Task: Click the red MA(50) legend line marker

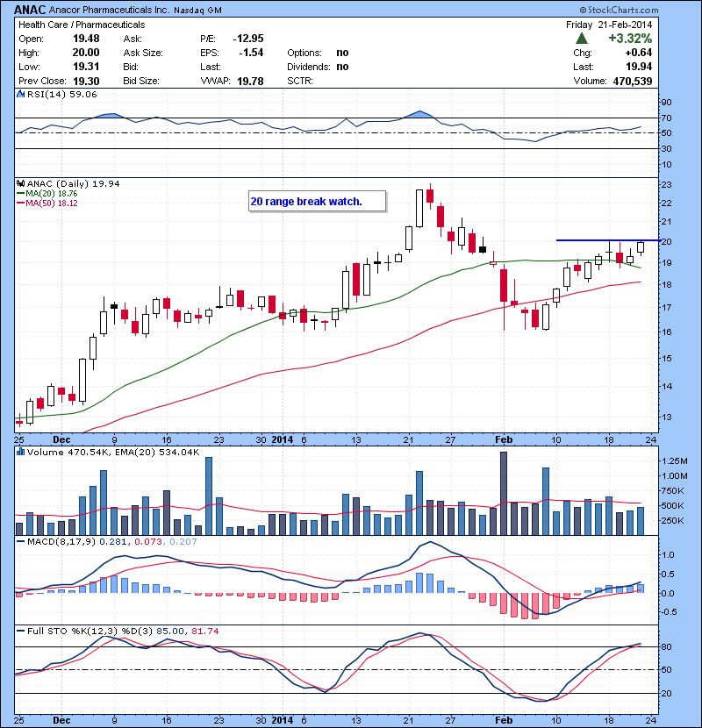Action: [20, 203]
